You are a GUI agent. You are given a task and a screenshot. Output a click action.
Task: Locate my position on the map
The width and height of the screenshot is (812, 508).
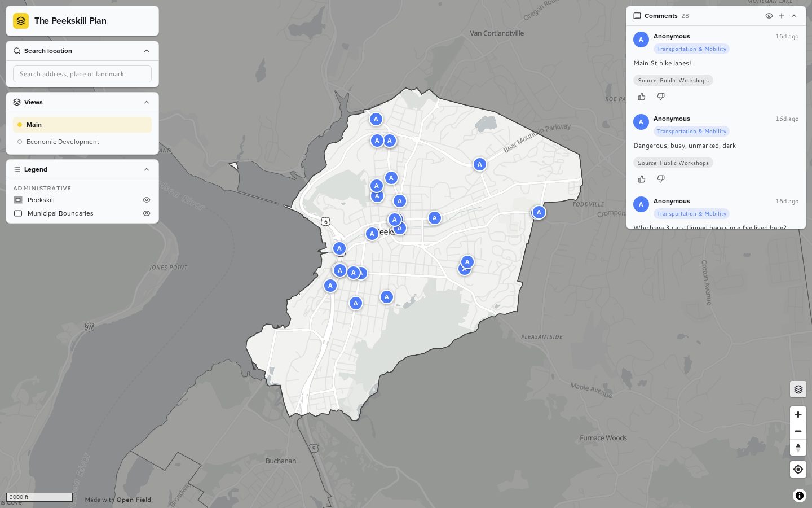(x=798, y=469)
